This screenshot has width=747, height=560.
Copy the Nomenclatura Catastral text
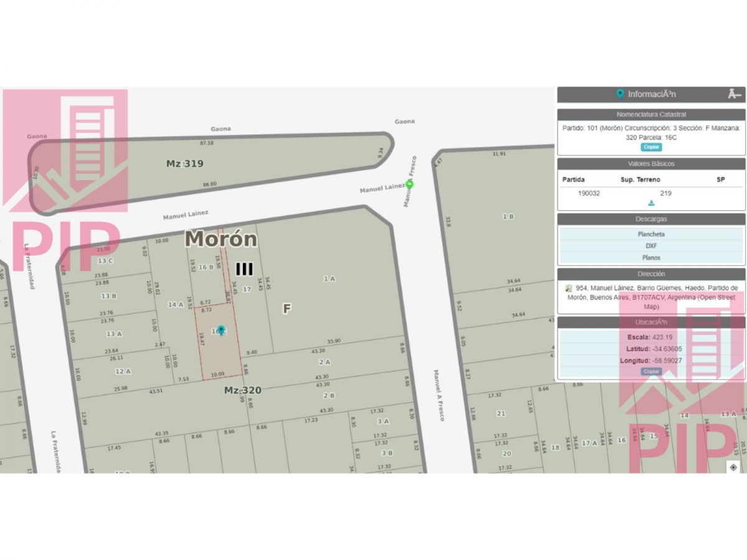[x=651, y=147]
